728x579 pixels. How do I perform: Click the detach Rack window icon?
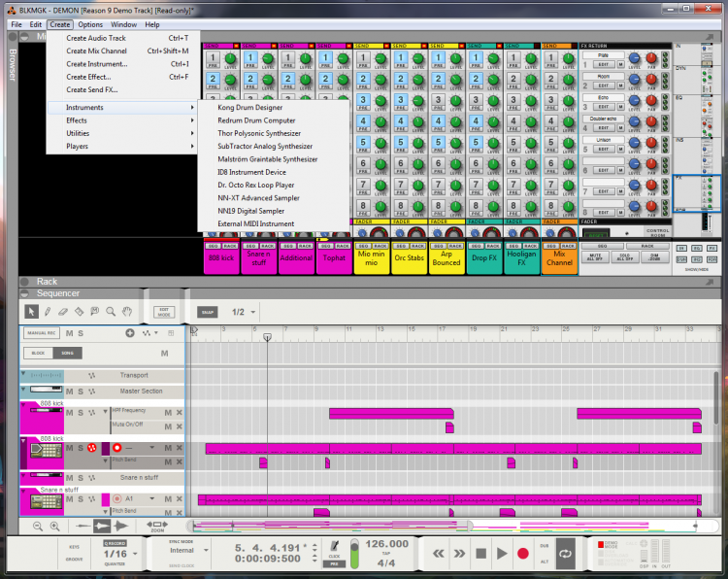pos(710,282)
